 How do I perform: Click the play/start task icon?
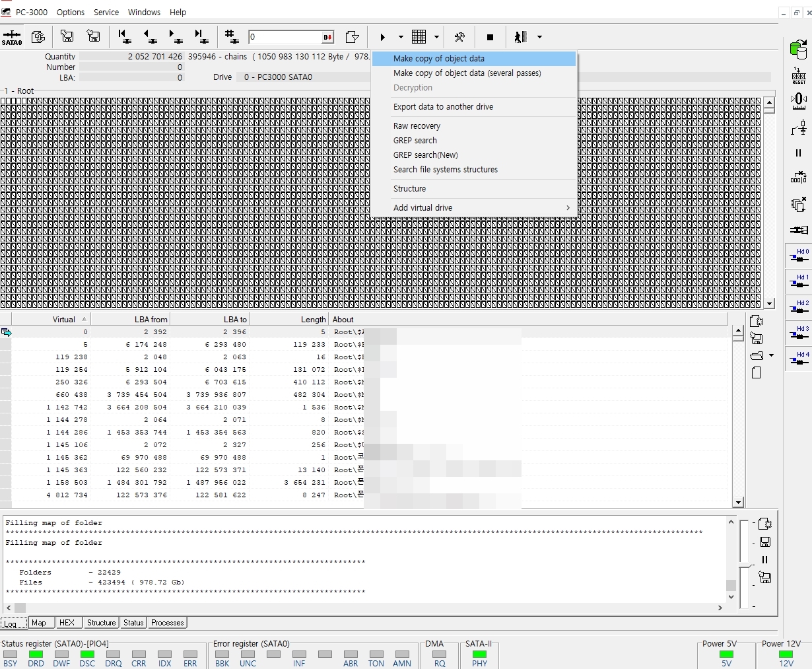382,37
